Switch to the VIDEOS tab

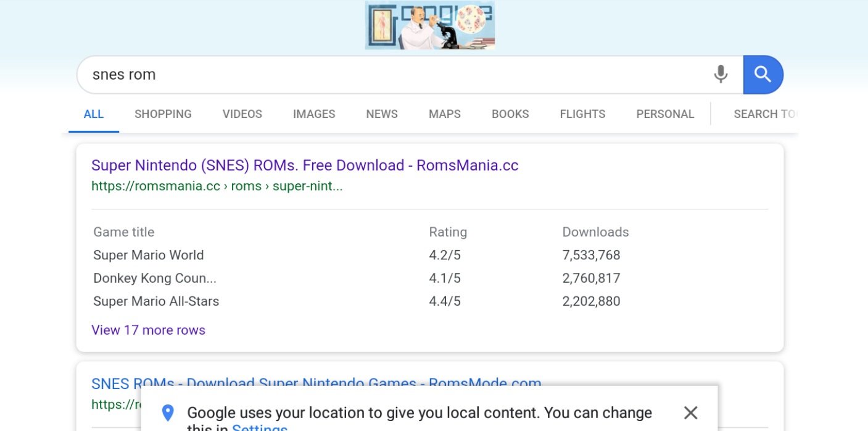click(242, 114)
